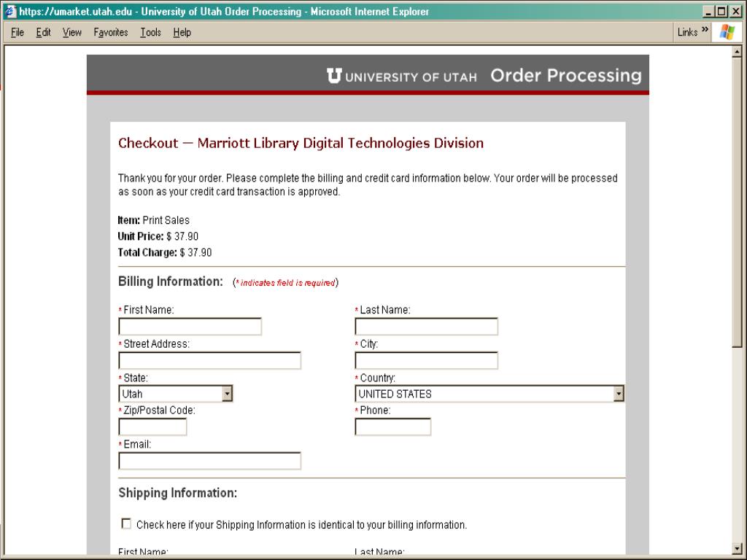Open the State dropdown showing Utah
This screenshot has height=560, width=747.
[175, 394]
